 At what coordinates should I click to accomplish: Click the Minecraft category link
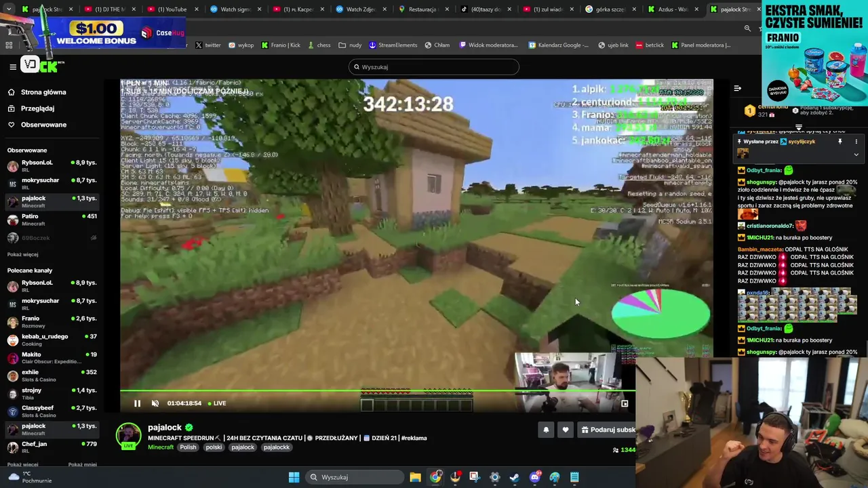161,447
